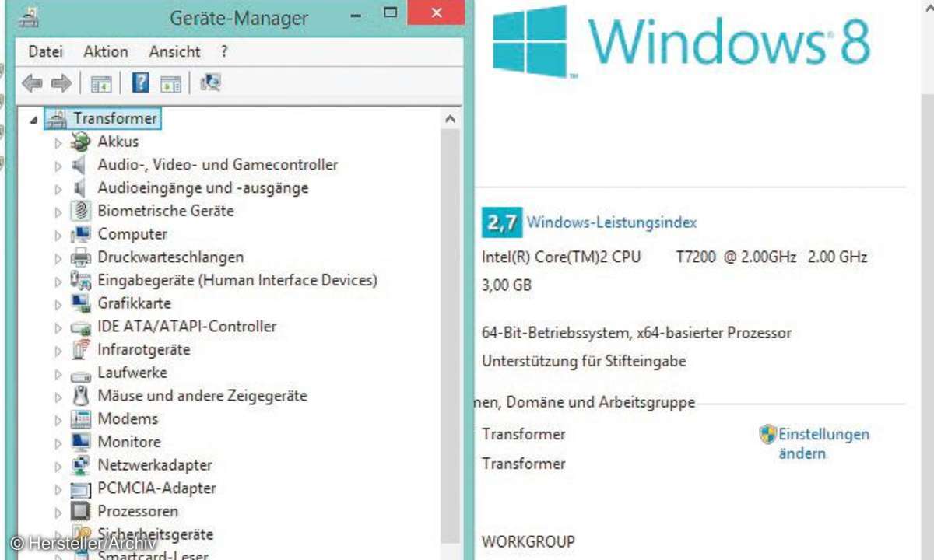This screenshot has height=560, width=934.
Task: Open the Ansicht menu
Action: coord(175,52)
